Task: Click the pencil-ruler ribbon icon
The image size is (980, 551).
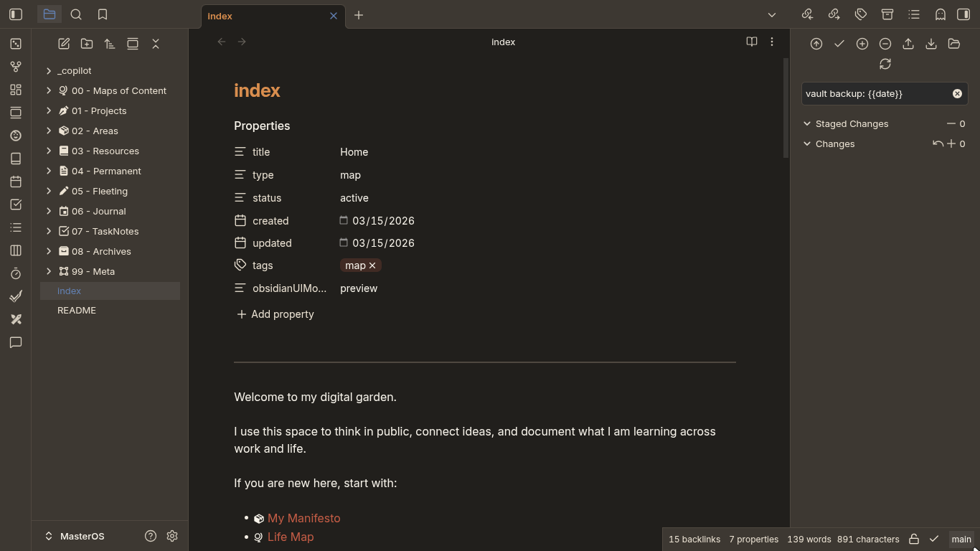Action: click(16, 319)
